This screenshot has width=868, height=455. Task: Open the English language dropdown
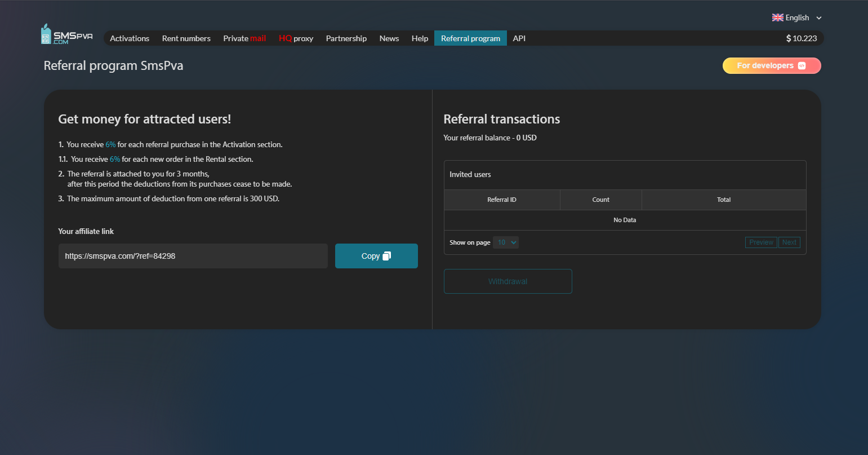[797, 17]
